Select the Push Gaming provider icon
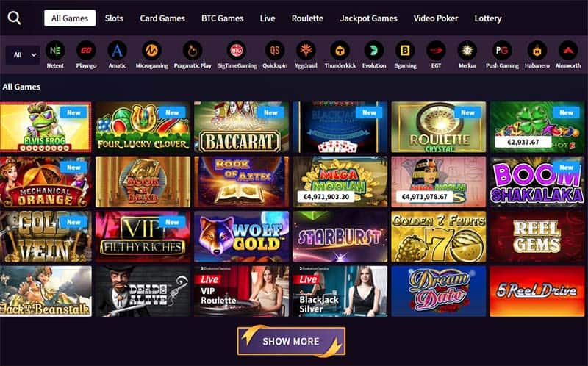 502,50
